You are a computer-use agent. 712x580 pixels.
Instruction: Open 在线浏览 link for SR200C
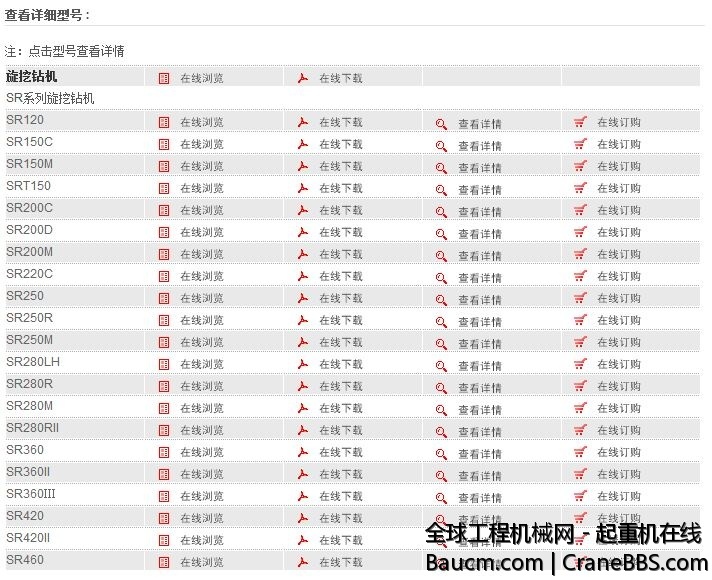[201, 210]
